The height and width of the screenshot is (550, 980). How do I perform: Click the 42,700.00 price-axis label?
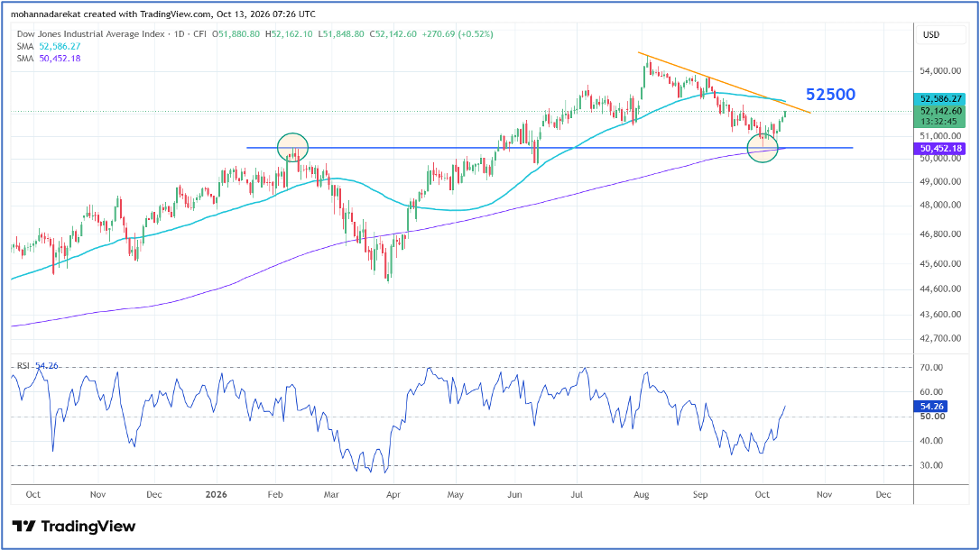[940, 338]
